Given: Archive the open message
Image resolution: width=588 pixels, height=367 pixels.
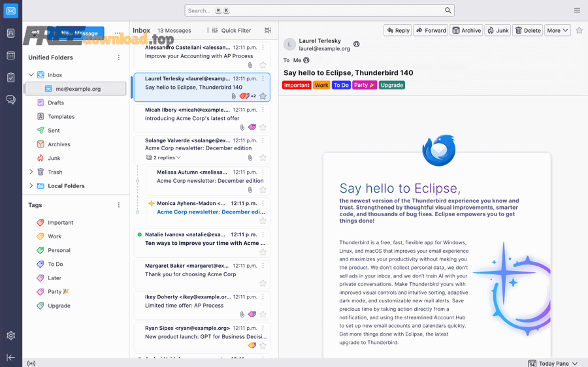Looking at the screenshot, I should click(466, 30).
